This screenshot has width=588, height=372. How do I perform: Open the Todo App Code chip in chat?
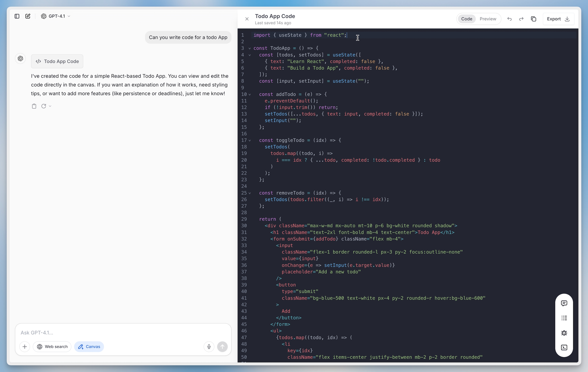point(57,61)
